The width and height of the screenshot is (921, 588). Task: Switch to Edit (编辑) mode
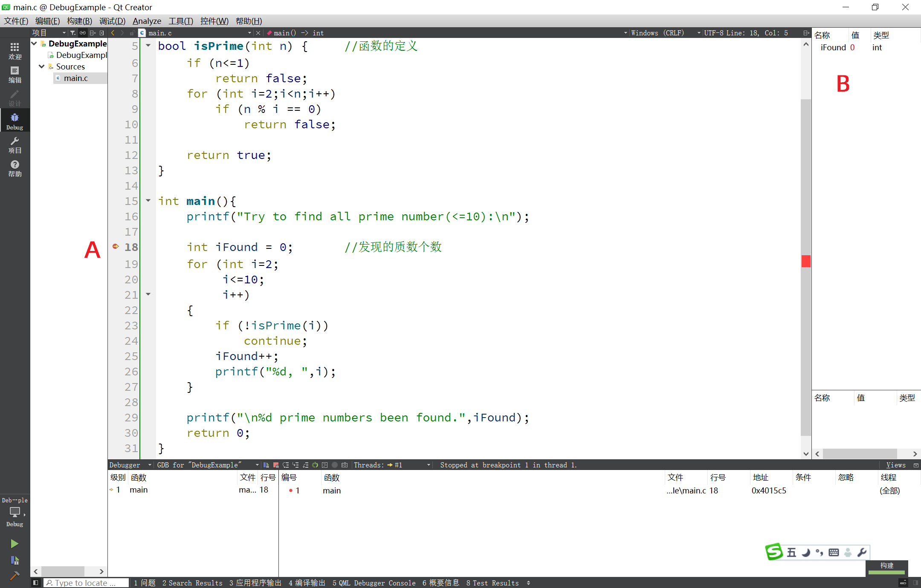click(x=15, y=74)
